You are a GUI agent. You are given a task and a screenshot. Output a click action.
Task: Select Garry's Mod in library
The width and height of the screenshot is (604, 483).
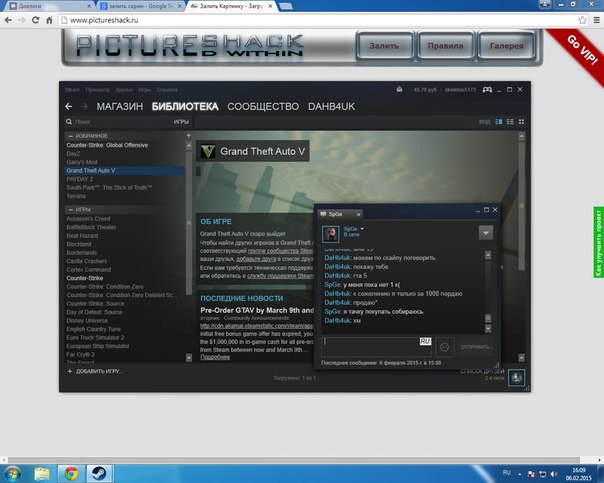pyautogui.click(x=82, y=162)
